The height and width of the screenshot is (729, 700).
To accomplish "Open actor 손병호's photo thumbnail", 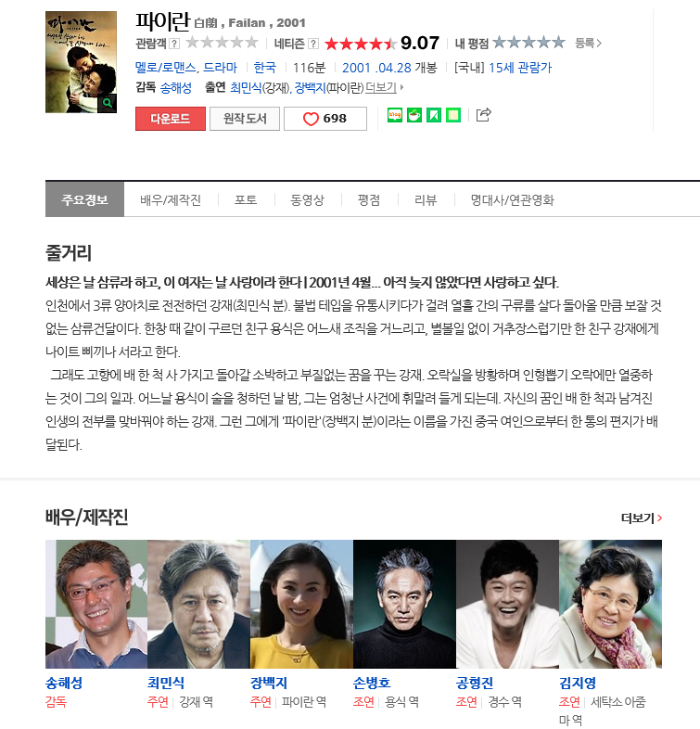I will 404,604.
